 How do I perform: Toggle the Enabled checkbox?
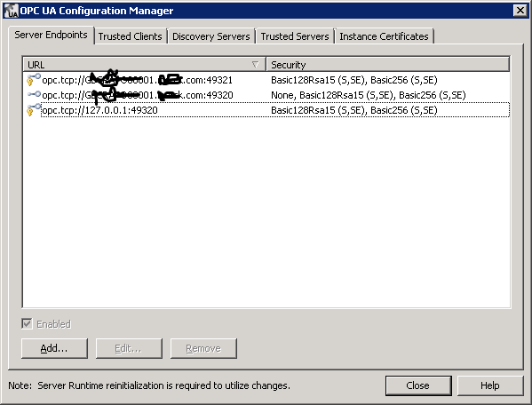[x=28, y=324]
